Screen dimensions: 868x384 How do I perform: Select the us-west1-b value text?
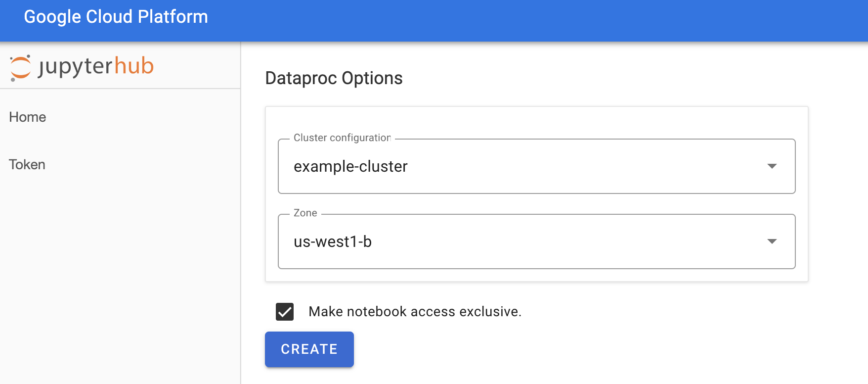(x=333, y=242)
